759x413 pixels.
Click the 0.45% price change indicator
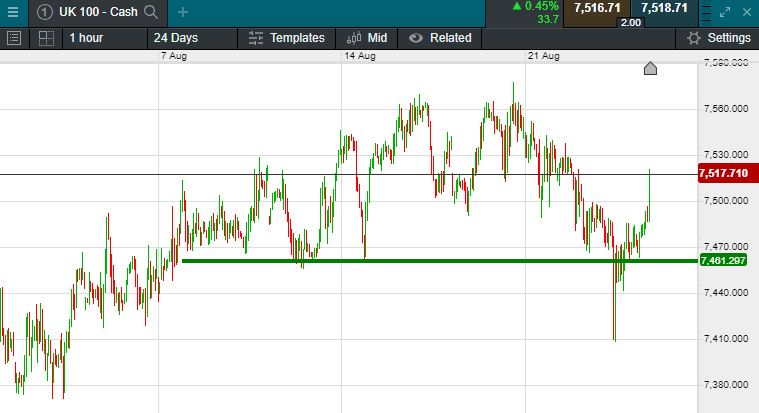pyautogui.click(x=536, y=6)
